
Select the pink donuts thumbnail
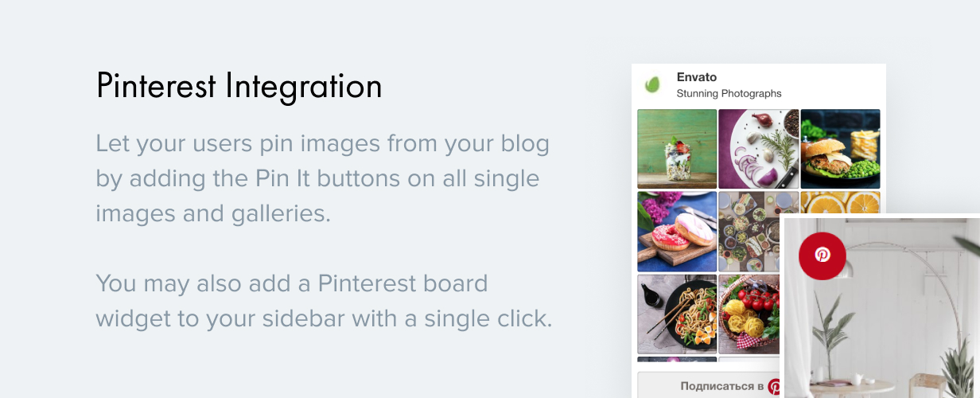tap(677, 232)
